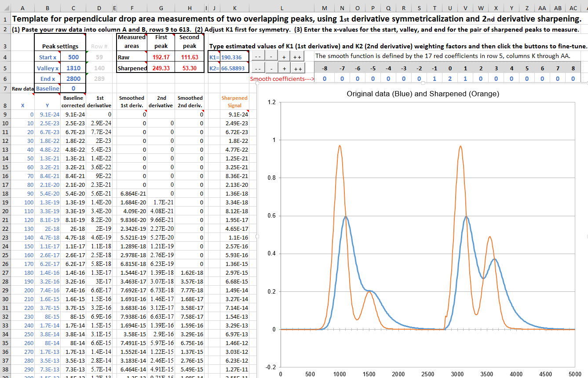588x378 pixels.
Task: Click the K2 large decrease "--" button
Action: pos(259,68)
